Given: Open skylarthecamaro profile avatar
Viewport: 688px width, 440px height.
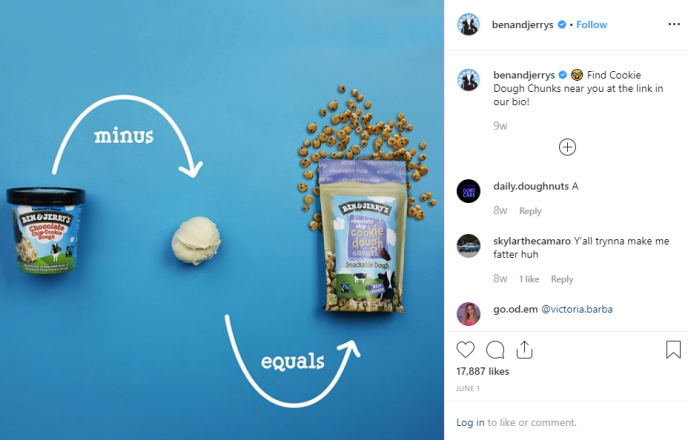Looking at the screenshot, I should 469,246.
